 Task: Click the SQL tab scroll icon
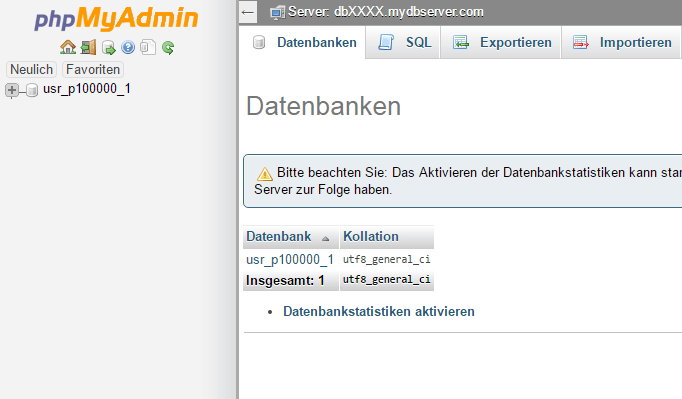[x=386, y=42]
